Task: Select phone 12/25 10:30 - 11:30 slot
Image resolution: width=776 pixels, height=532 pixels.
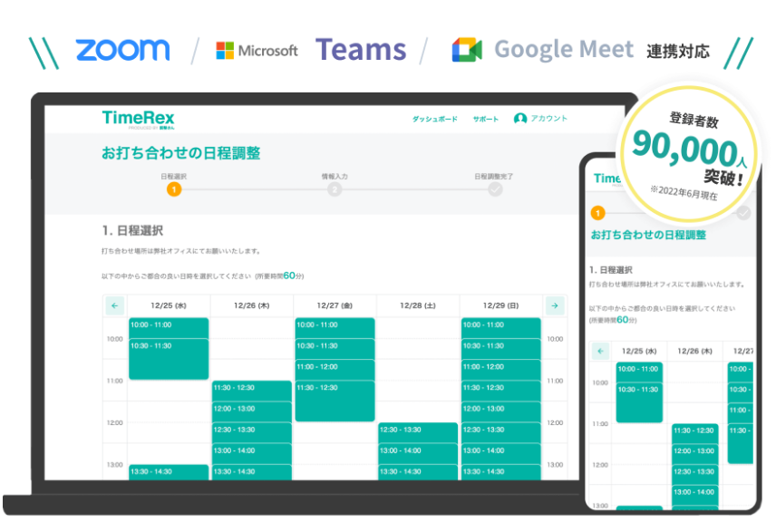Action: 639,402
